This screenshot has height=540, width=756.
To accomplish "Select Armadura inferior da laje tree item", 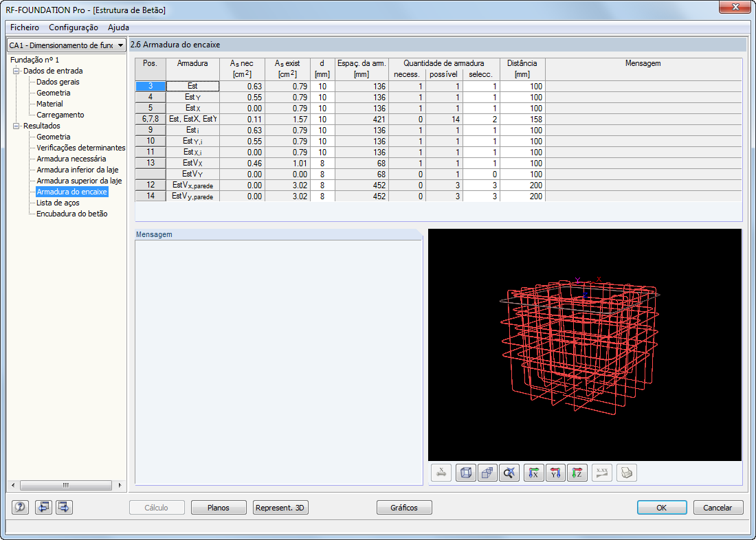I will pos(77,170).
